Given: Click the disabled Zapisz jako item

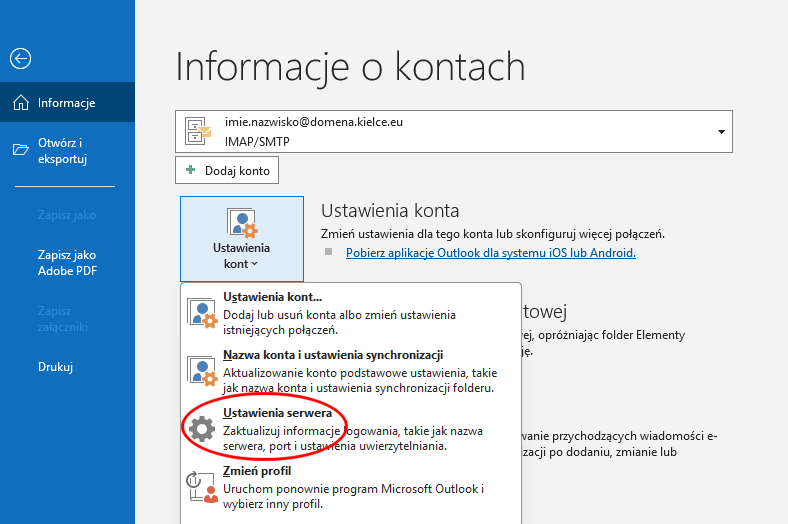Looking at the screenshot, I should click(x=67, y=215).
